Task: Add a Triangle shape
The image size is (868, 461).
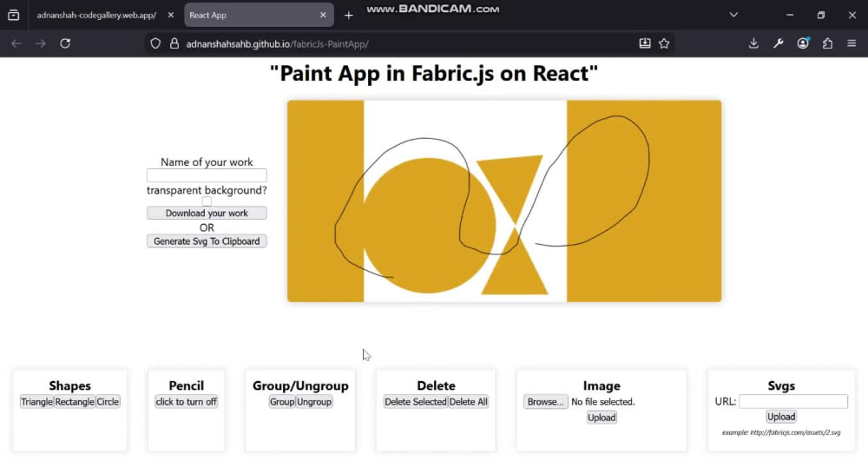Action: (x=36, y=402)
